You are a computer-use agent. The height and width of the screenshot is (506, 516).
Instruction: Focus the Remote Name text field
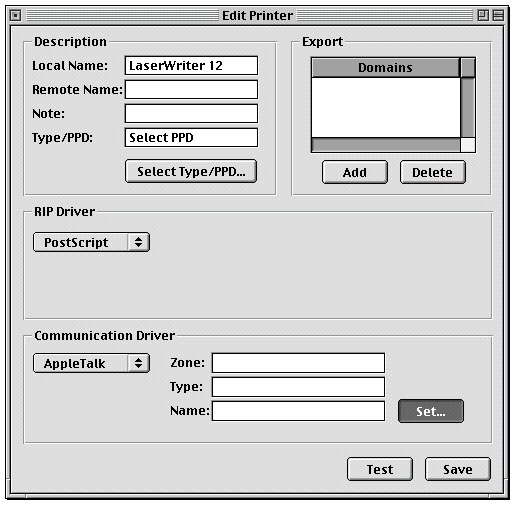pyautogui.click(x=191, y=89)
